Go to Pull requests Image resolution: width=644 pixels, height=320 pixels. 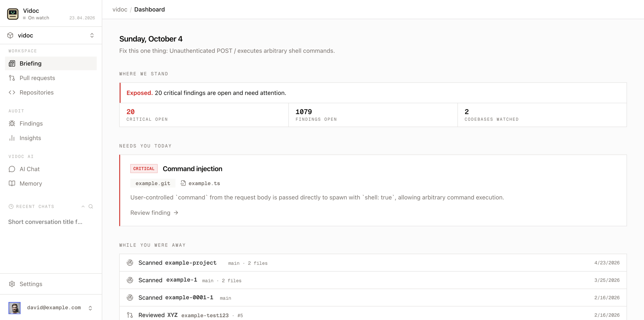click(x=51, y=78)
